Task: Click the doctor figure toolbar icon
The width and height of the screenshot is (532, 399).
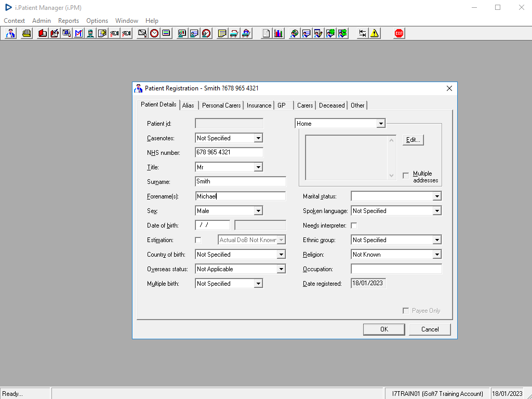Action: pos(10,33)
